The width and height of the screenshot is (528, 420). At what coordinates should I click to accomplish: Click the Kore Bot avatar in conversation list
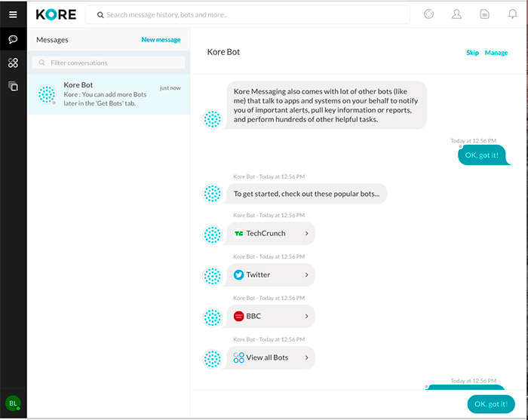point(47,94)
